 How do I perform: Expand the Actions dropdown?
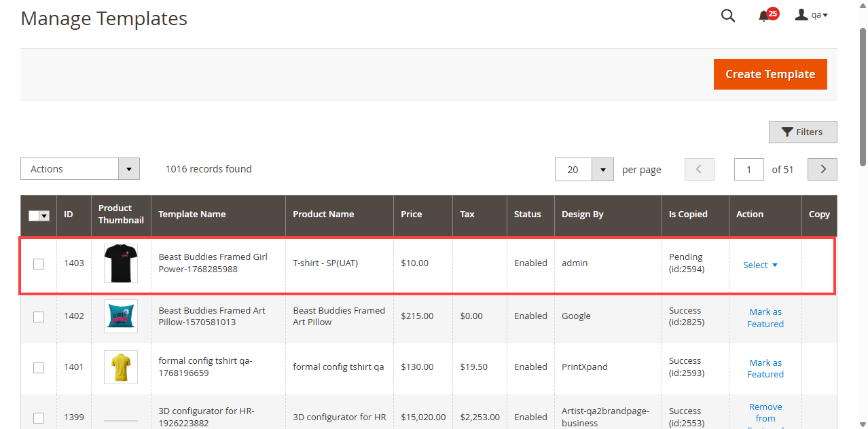pyautogui.click(x=80, y=169)
